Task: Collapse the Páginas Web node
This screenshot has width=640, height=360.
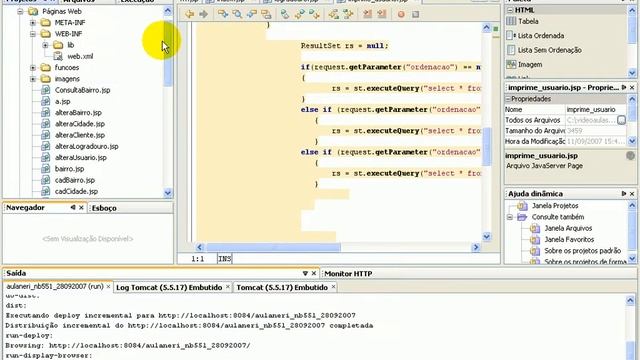Action: (20, 11)
